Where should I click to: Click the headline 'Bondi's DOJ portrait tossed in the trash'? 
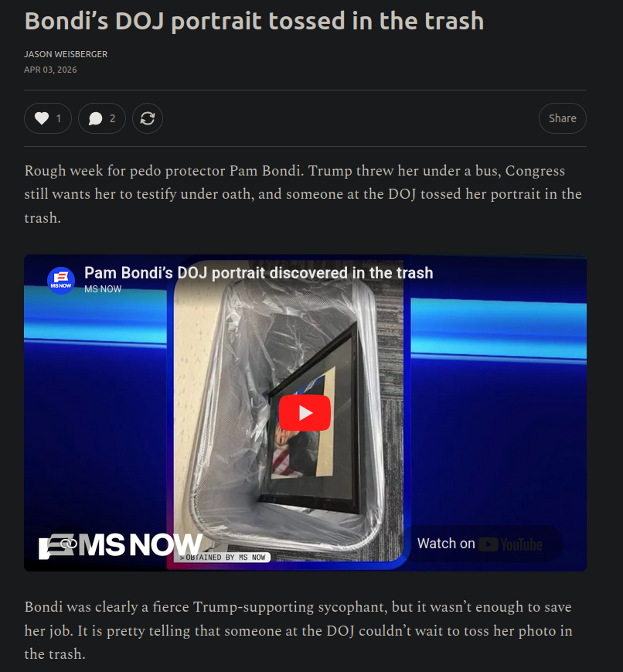[x=254, y=21]
